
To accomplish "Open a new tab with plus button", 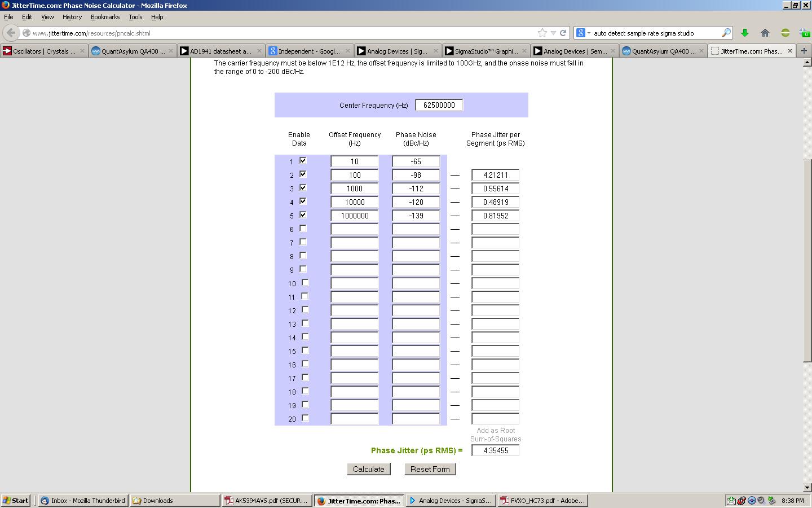I will tap(804, 51).
